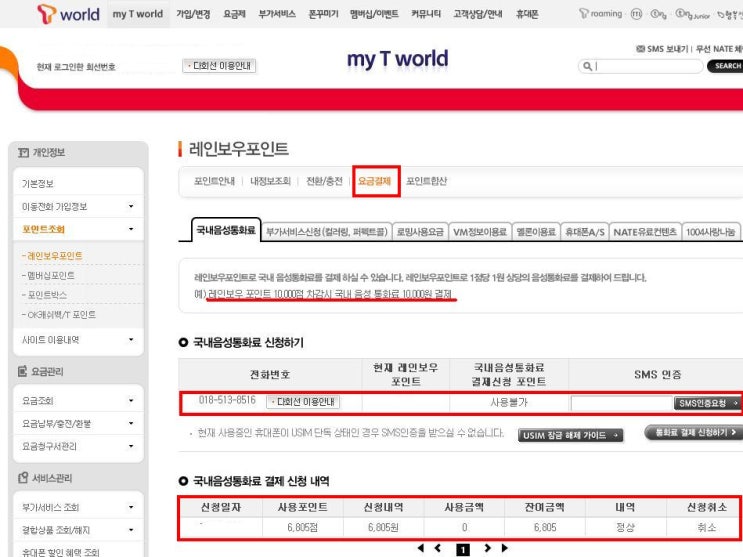
Task: Click the SMS 보내기 link
Action: coord(662,49)
